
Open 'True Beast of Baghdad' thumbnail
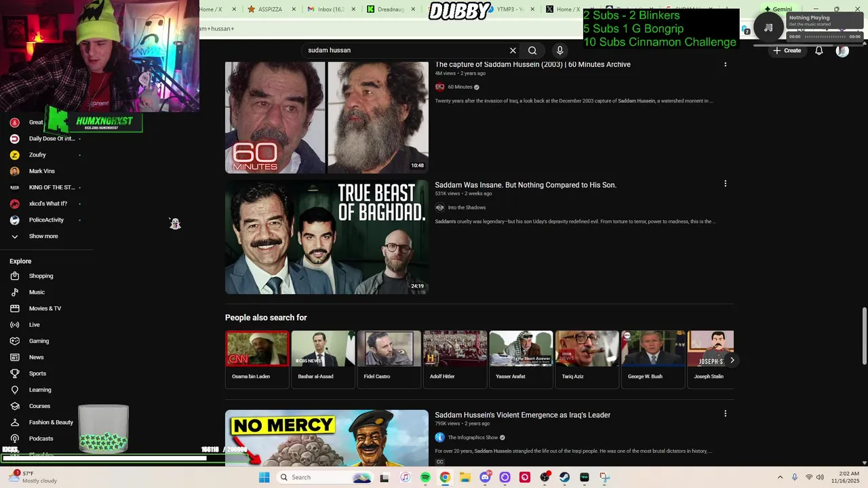pyautogui.click(x=327, y=237)
